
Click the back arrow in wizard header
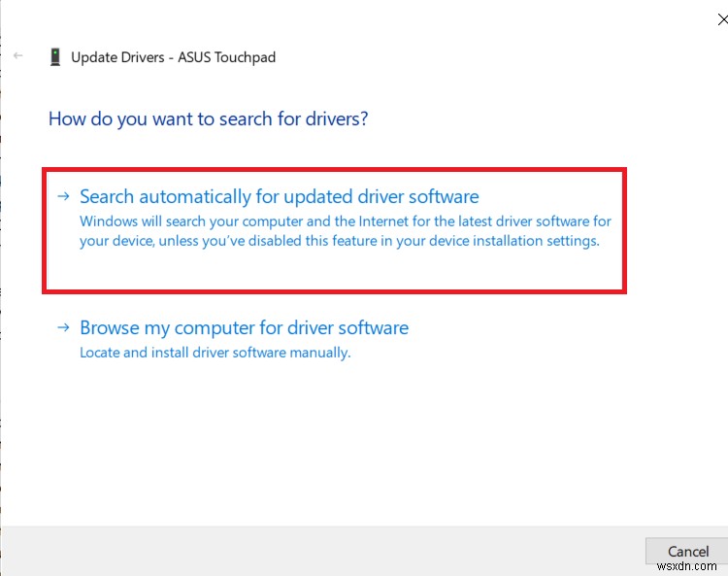[18, 55]
